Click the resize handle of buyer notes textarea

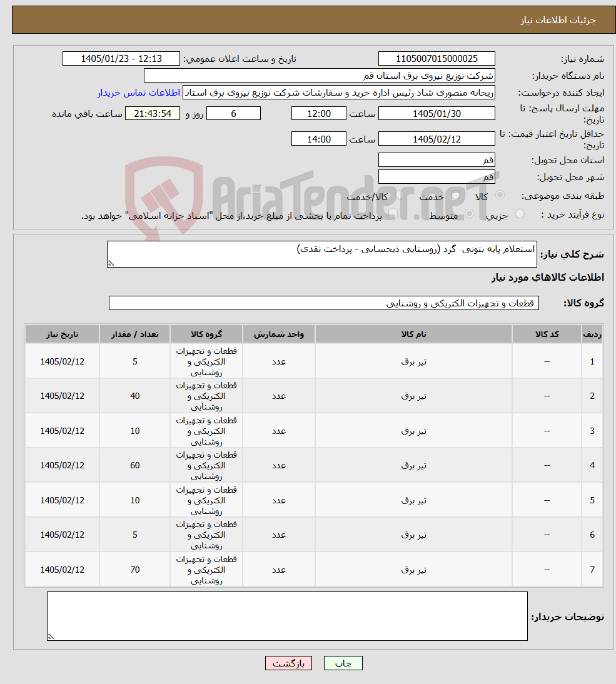point(51,637)
